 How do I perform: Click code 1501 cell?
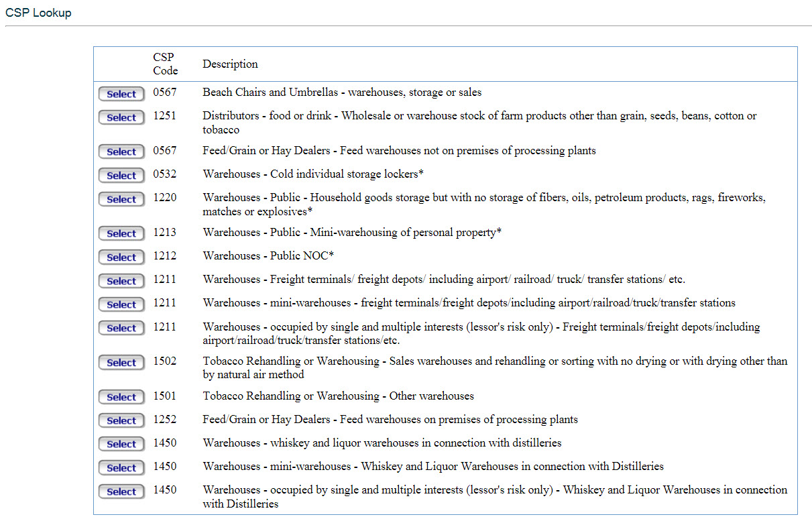coord(165,396)
